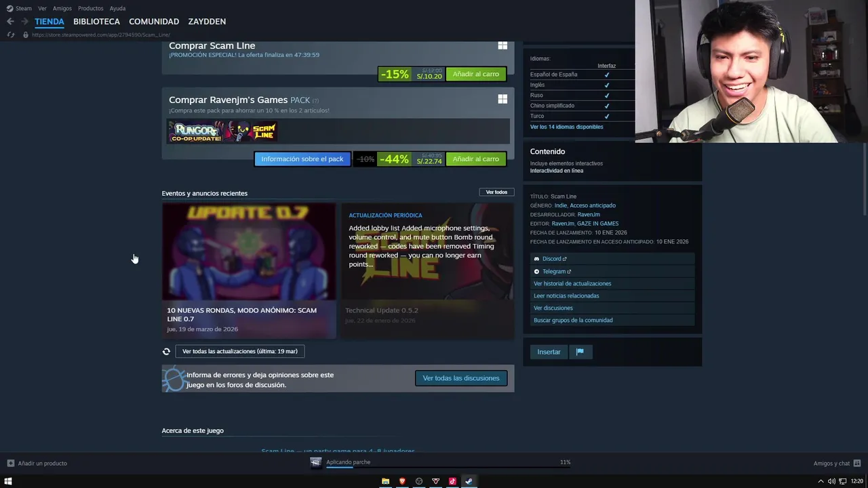Click the Windows icon next to Ravenjm's Games pack
Image resolution: width=868 pixels, height=488 pixels.
502,99
